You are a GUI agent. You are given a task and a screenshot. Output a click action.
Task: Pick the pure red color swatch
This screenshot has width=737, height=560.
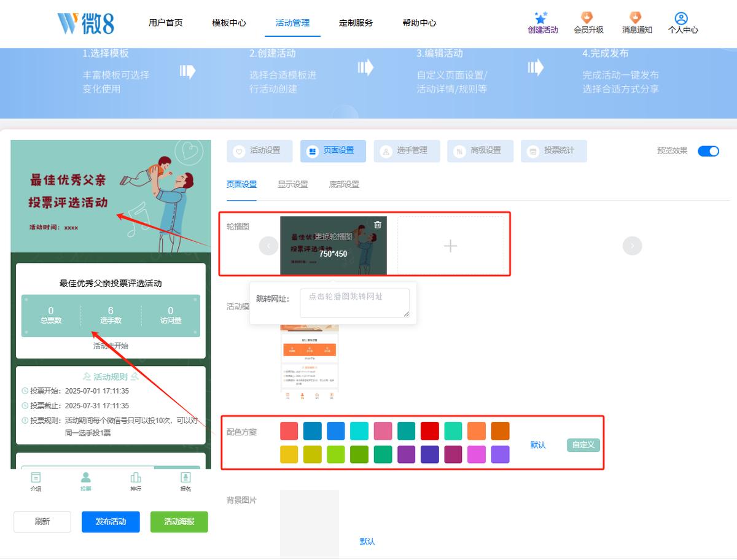pos(430,431)
